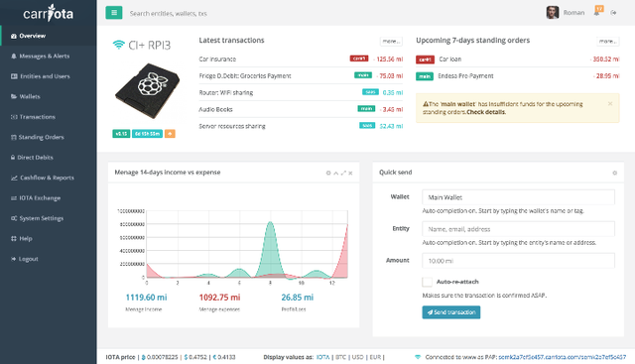Click more button for standing orders
This screenshot has width=635, height=364.
pos(608,41)
